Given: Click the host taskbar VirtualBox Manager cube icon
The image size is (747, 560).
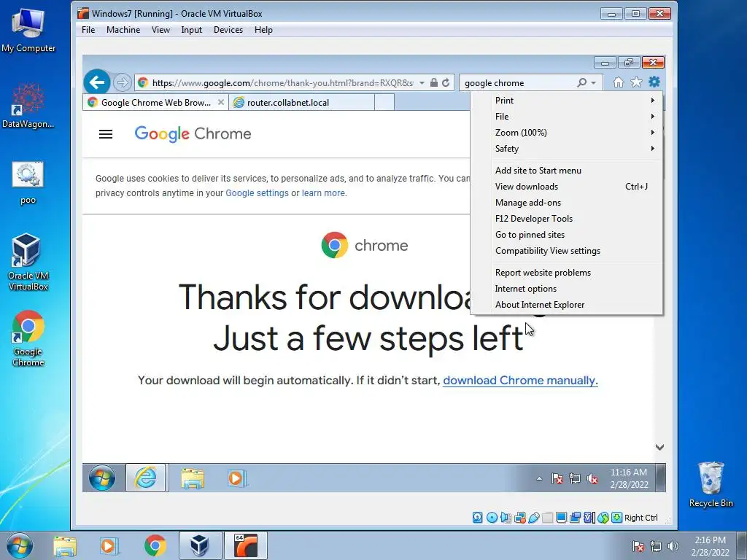Looking at the screenshot, I should click(x=200, y=545).
